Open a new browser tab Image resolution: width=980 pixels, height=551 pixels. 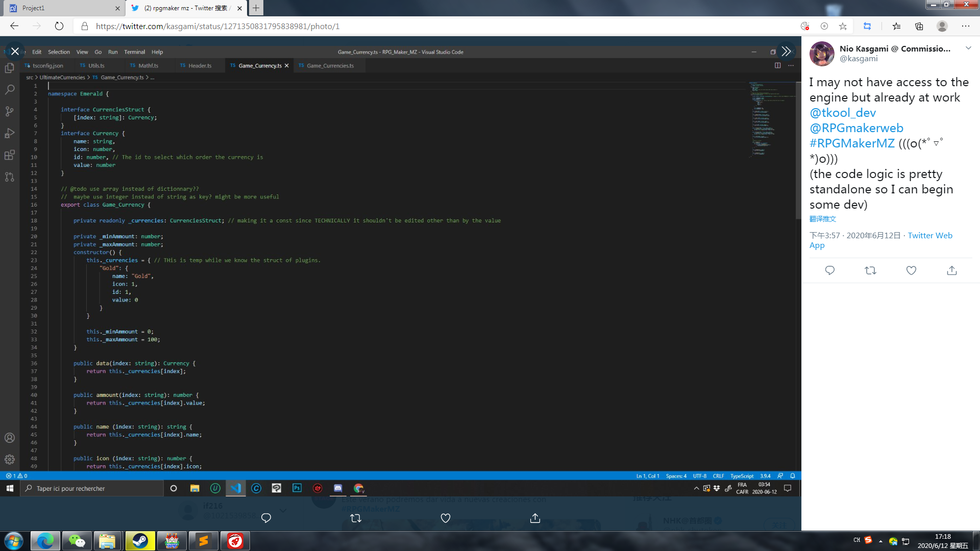tap(256, 8)
